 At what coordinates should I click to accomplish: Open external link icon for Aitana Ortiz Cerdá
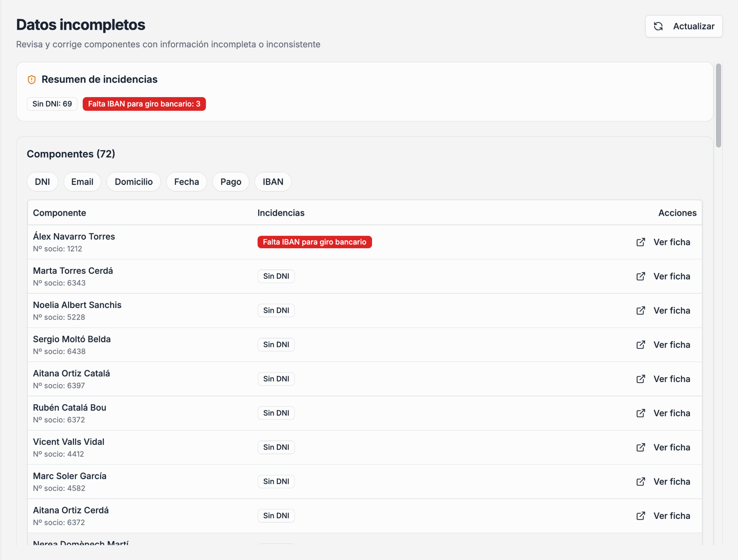pyautogui.click(x=641, y=516)
